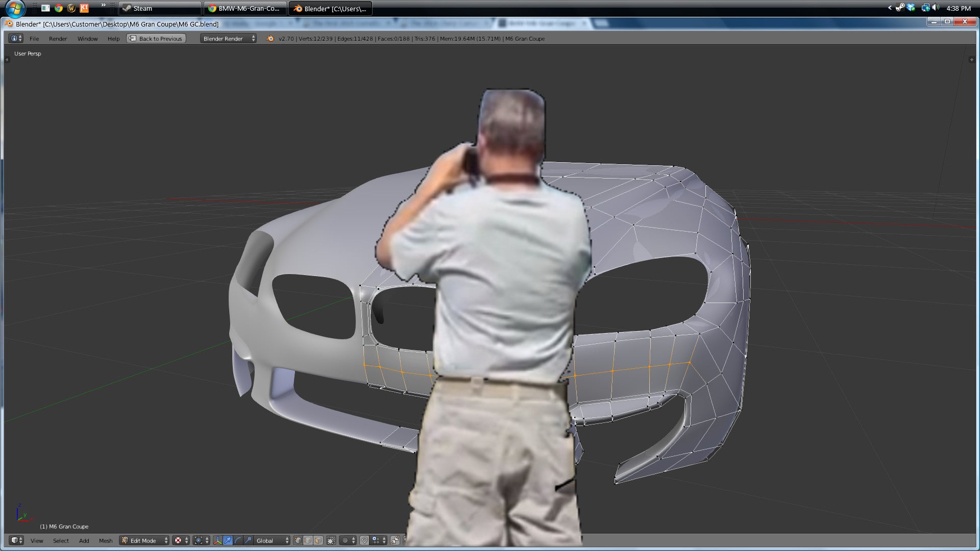Open the snap element type selector
Screen dimensions: 980x551
pyautogui.click(x=379, y=540)
